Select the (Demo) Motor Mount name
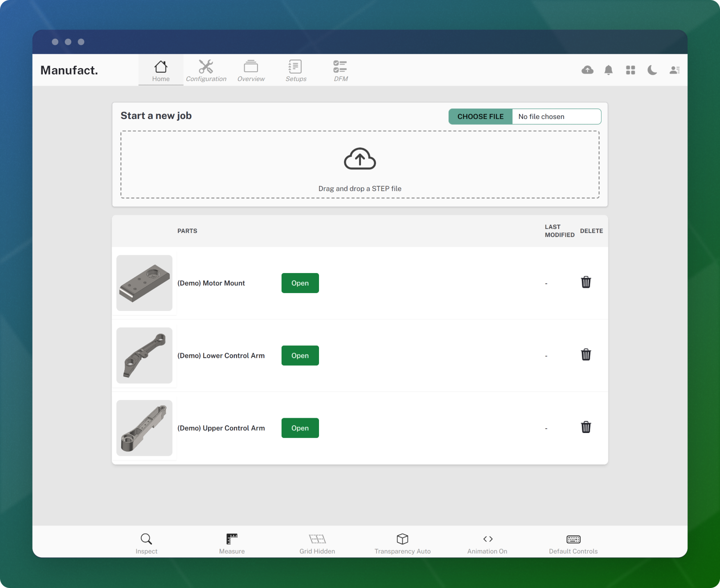 pos(211,283)
